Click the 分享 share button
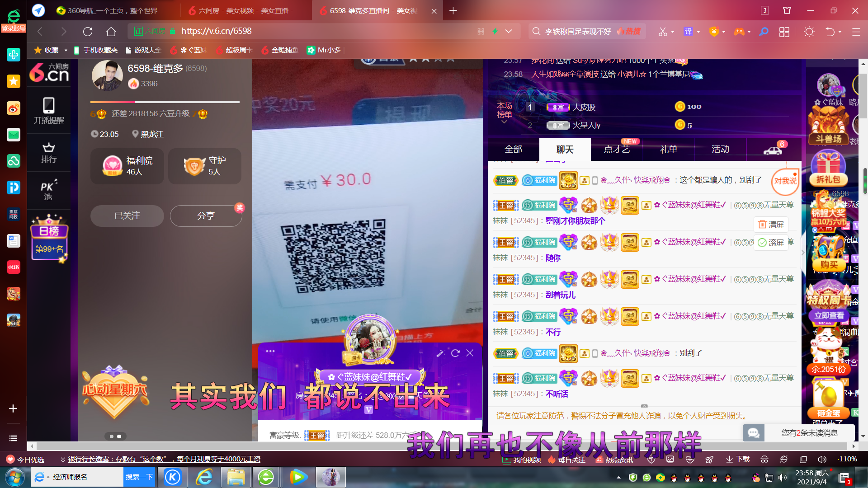The image size is (868, 488). [x=206, y=216]
